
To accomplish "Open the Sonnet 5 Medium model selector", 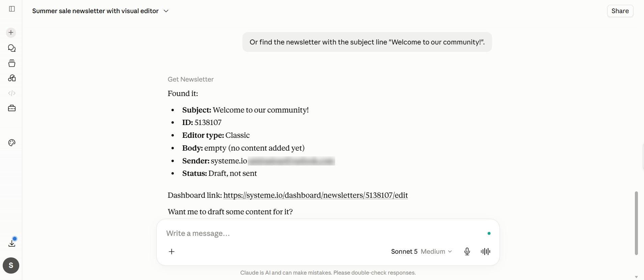I will 421,251.
